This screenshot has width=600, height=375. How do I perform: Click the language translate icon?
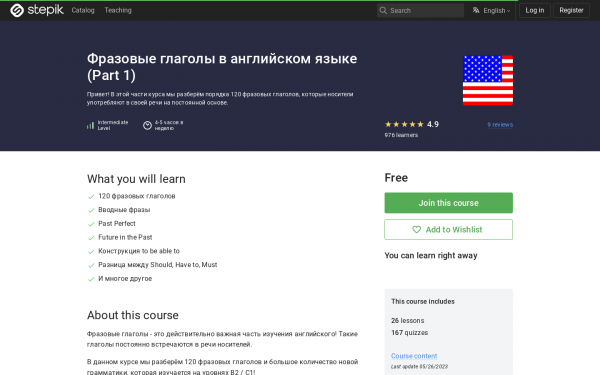coord(476,10)
